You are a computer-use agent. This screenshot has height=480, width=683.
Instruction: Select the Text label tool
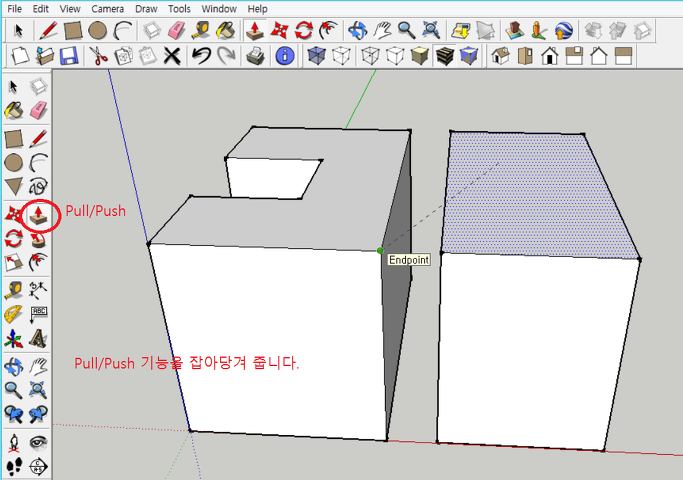(38, 314)
